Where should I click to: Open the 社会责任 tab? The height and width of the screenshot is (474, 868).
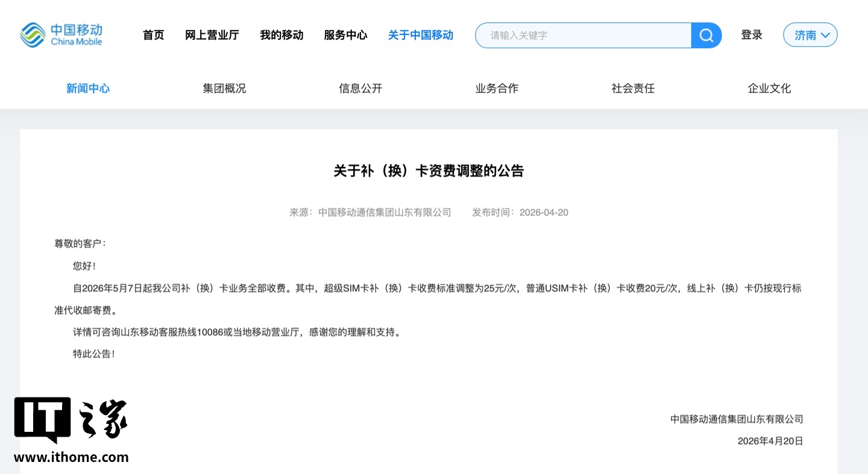coord(633,89)
